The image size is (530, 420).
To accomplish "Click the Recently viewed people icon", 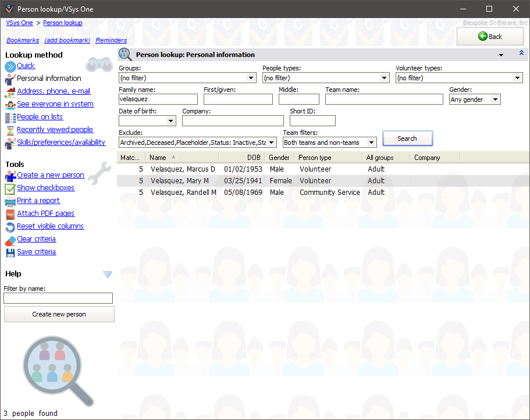I will [x=10, y=129].
